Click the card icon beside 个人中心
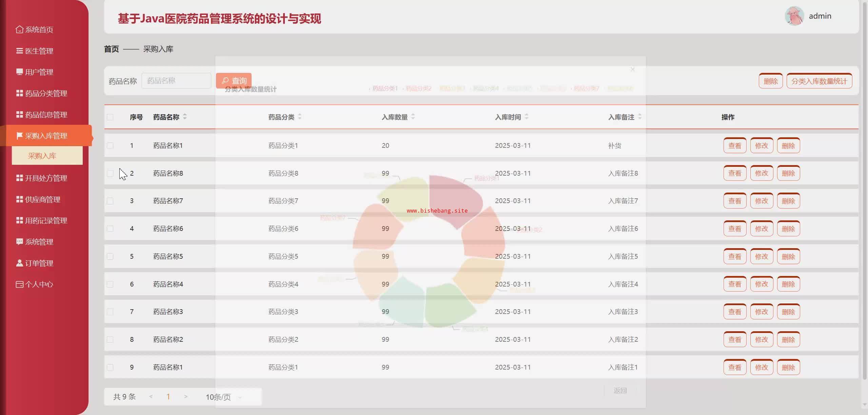868x415 pixels. [19, 284]
